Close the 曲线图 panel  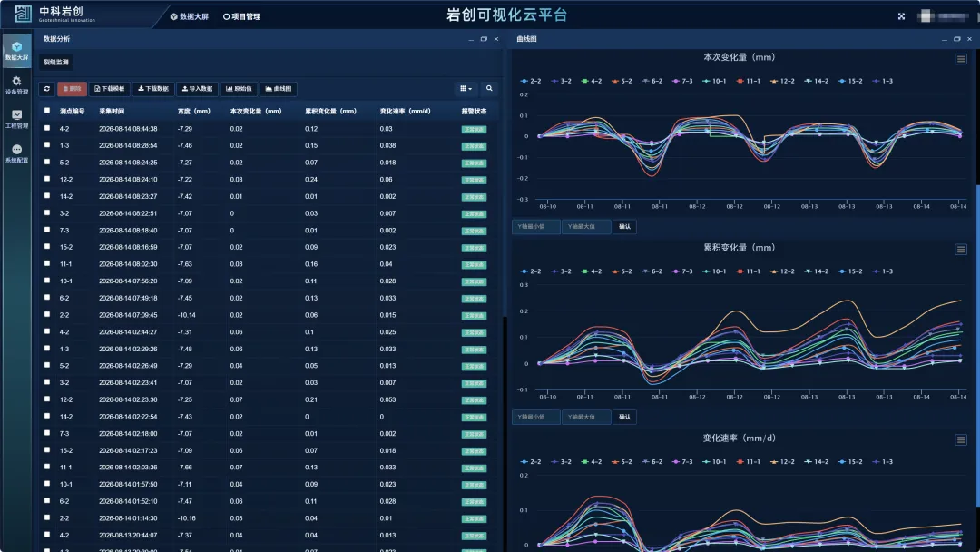(969, 39)
